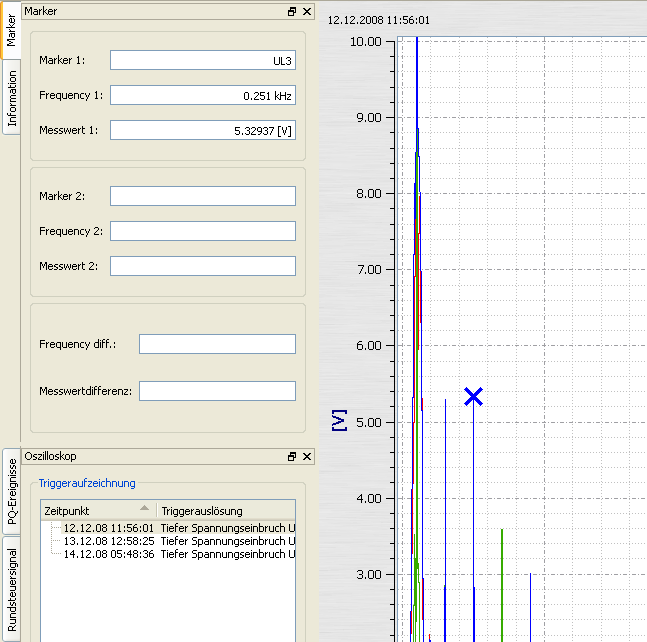Click the Messwert 1 field showing 5.32937 [V]
This screenshot has width=647, height=642.
[x=203, y=130]
